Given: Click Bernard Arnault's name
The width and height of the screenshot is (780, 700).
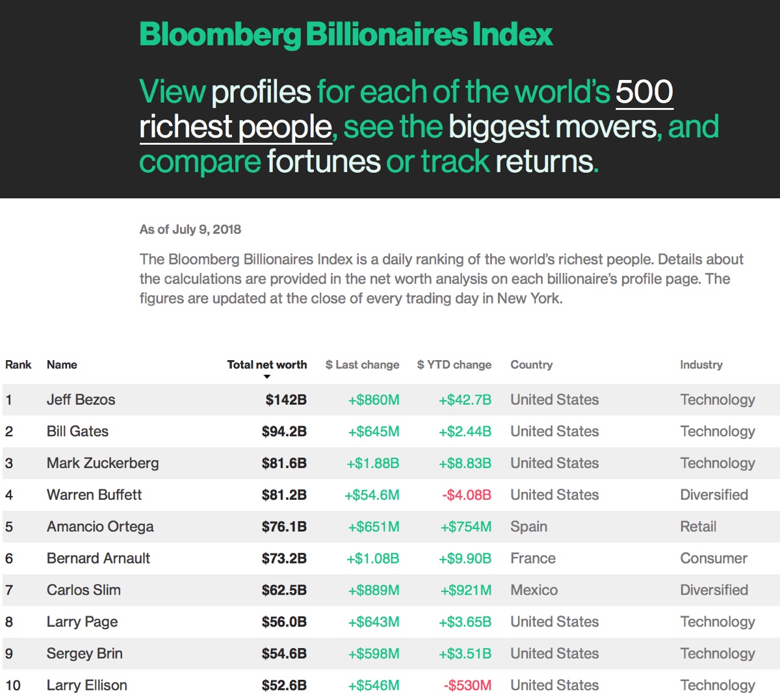Looking at the screenshot, I should [x=98, y=558].
